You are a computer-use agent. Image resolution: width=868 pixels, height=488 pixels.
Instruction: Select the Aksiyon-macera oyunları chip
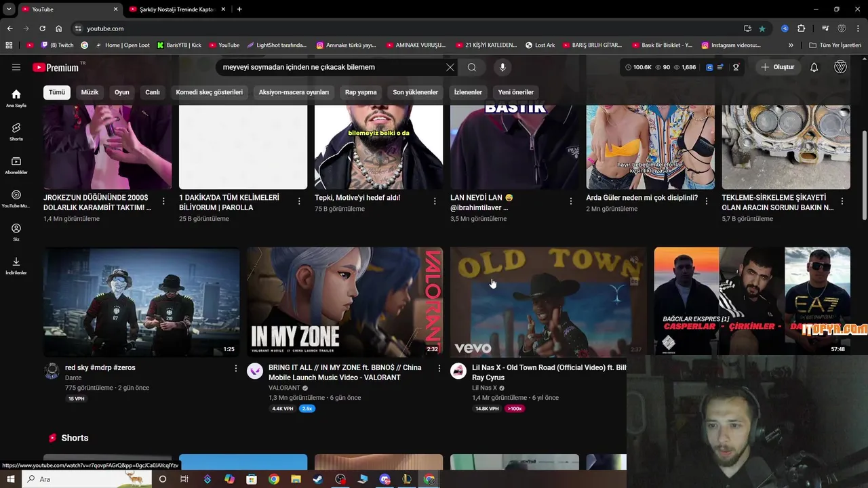coord(294,92)
